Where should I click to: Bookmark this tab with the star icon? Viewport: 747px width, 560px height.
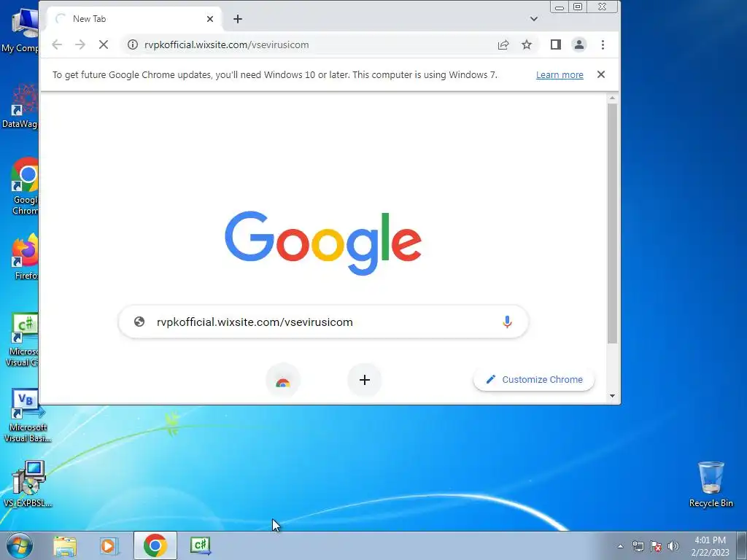(x=527, y=44)
